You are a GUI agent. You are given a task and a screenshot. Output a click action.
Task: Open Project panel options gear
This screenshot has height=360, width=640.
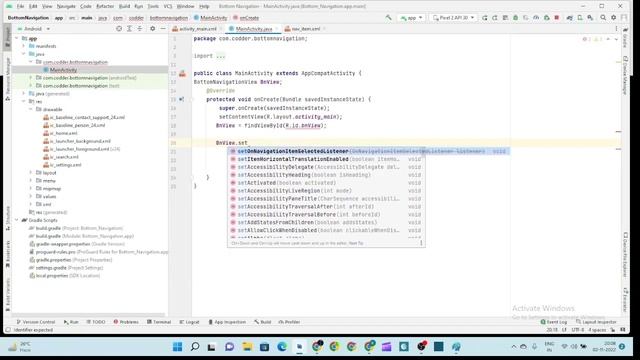tap(152, 29)
